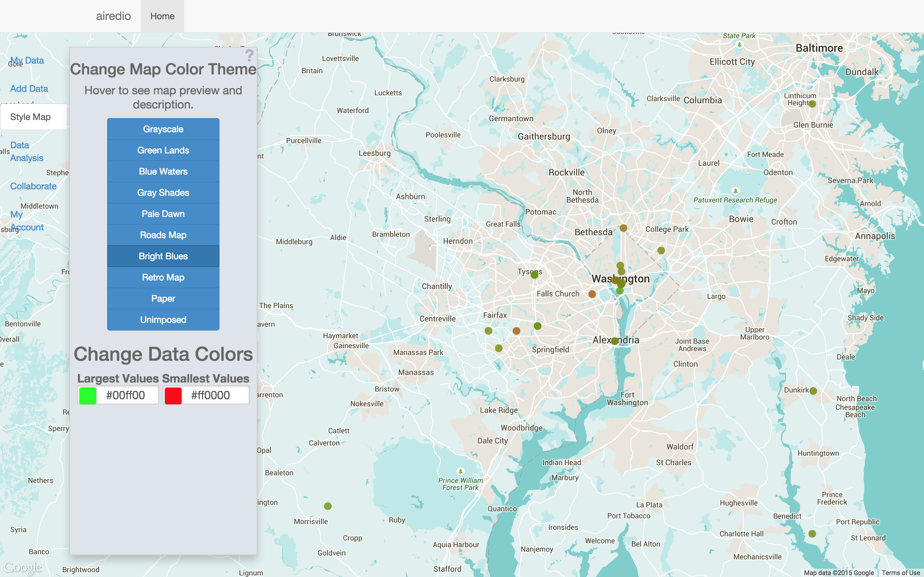The height and width of the screenshot is (577, 924).
Task: Click the data marker near Morrisville
Action: [328, 506]
